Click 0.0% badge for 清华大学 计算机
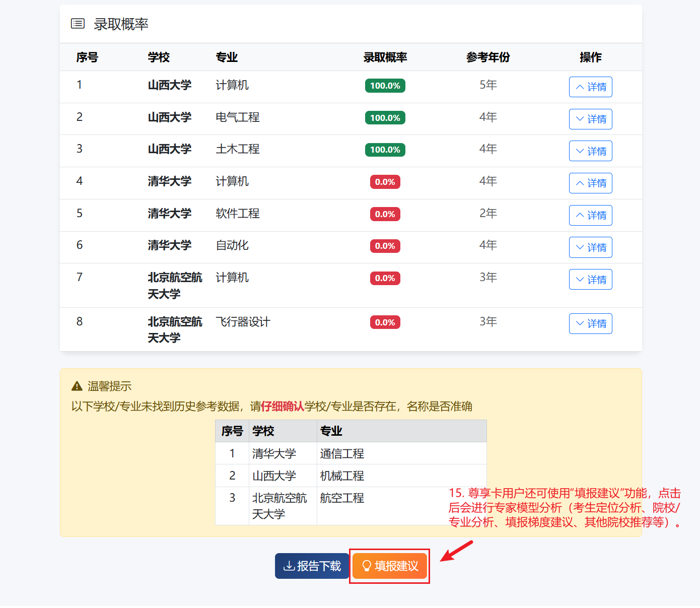Viewport: 700px width, 608px height. point(385,182)
